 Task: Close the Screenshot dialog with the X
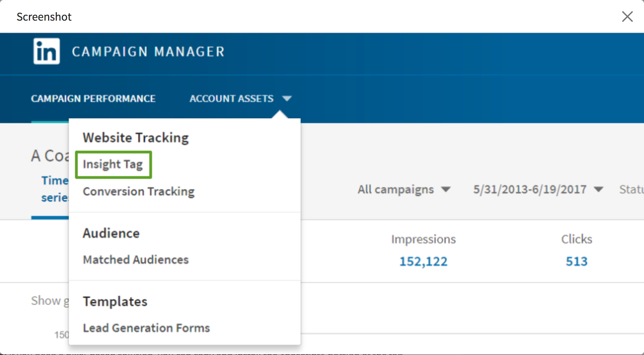click(627, 17)
